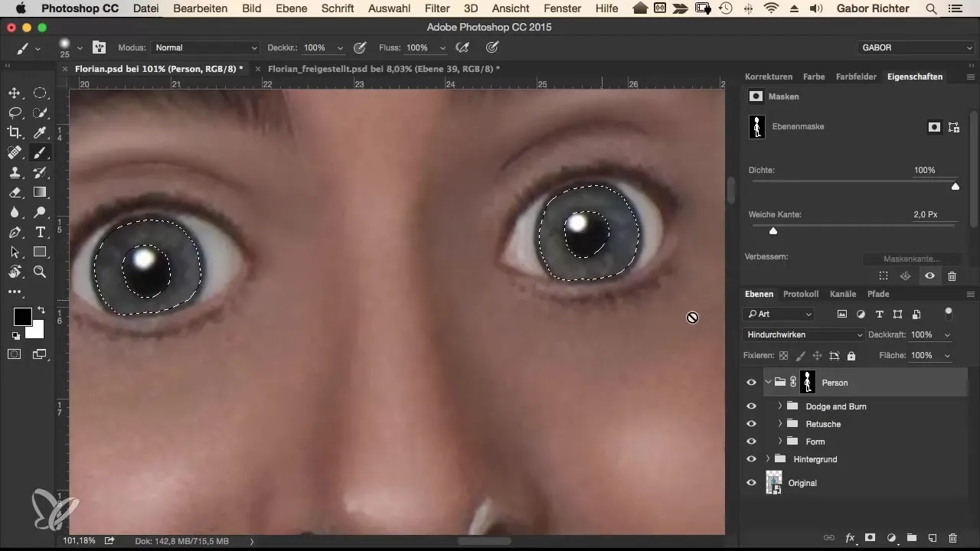Viewport: 980px width, 551px height.
Task: Select the Eyedropper tool
Action: point(40,132)
